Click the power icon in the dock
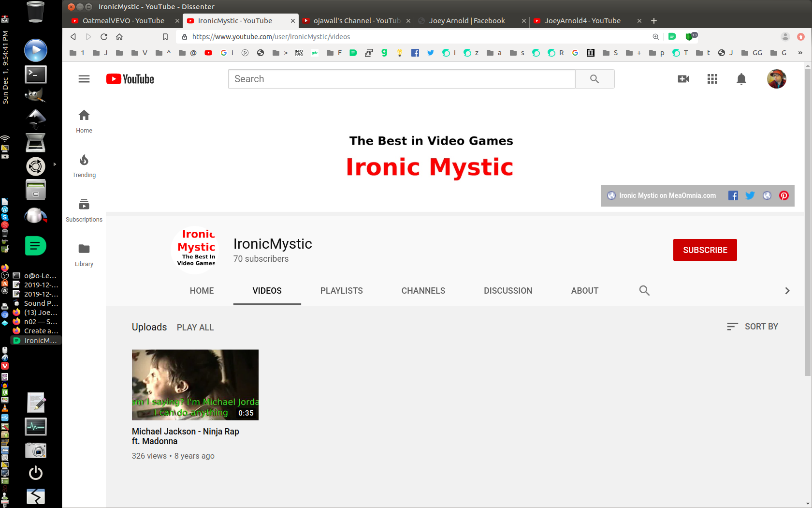812x508 pixels. pos(36,473)
